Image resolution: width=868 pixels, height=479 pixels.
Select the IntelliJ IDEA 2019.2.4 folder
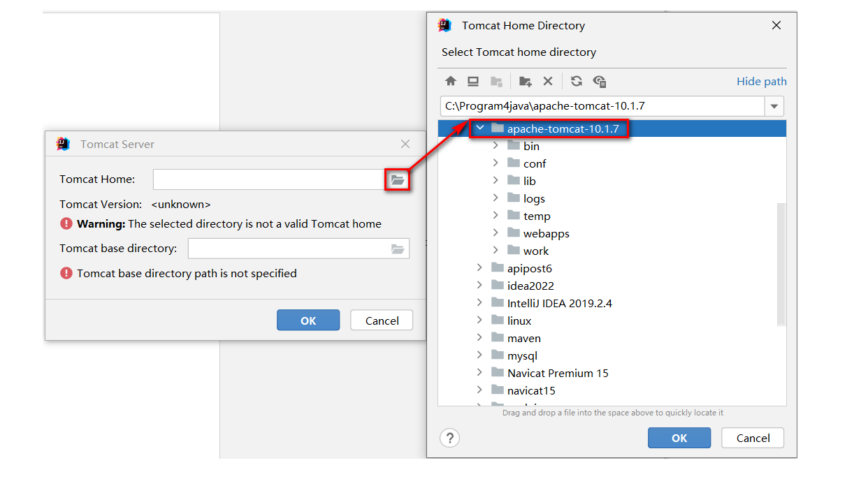[560, 304]
